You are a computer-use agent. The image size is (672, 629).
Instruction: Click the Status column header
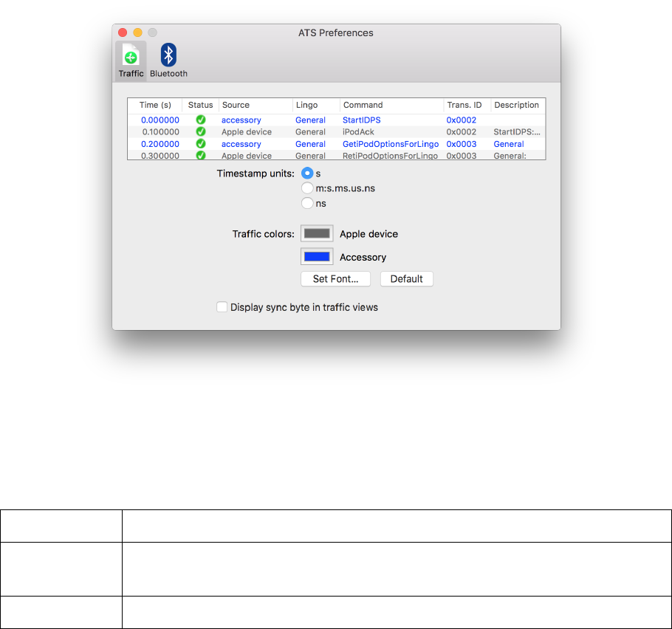200,105
